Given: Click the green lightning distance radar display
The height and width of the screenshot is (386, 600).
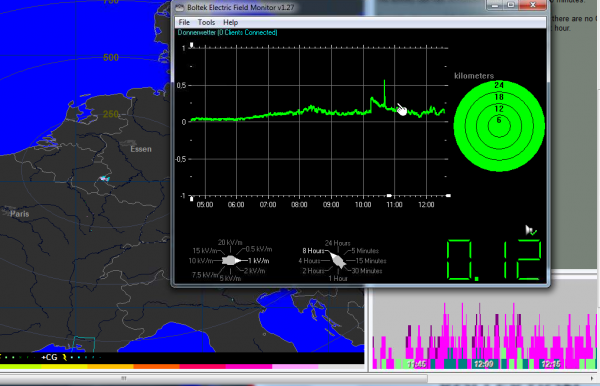Looking at the screenshot, I should coord(499,125).
